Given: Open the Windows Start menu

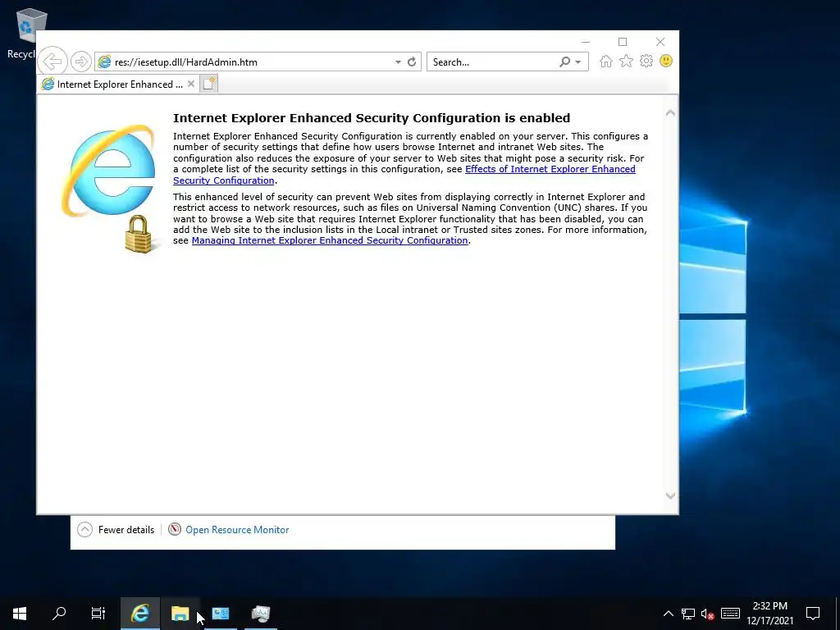Looking at the screenshot, I should pyautogui.click(x=20, y=614).
